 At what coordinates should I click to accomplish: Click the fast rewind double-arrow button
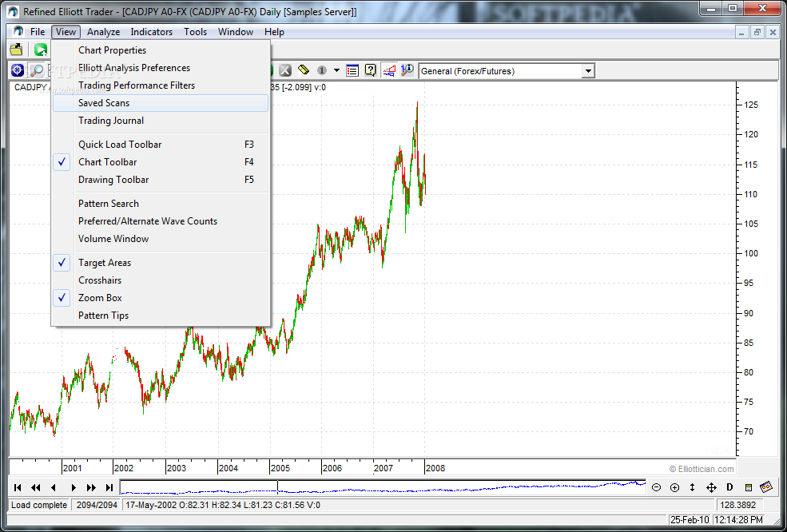(x=36, y=487)
